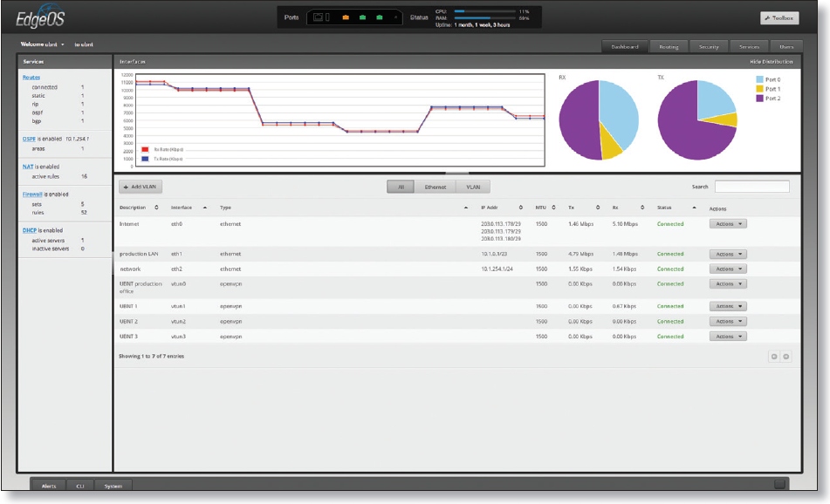The image size is (830, 504).
Task: Click the Tx Rate legend blue swatch
Action: tap(145, 159)
